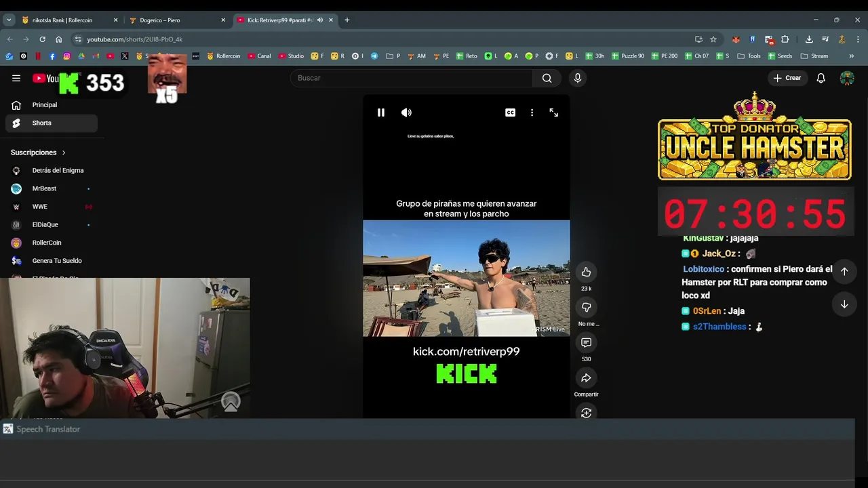View site information icon in address bar
The image size is (868, 488).
[x=78, y=39]
